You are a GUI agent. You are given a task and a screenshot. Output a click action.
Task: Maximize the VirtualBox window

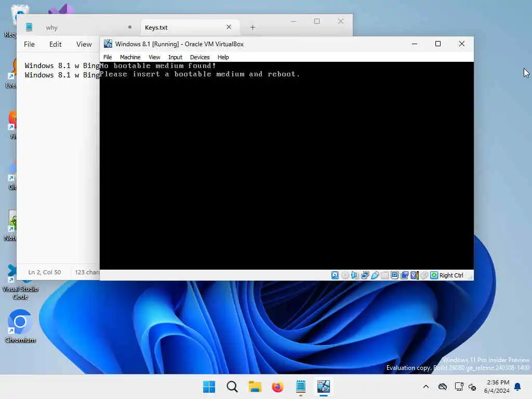click(x=438, y=44)
